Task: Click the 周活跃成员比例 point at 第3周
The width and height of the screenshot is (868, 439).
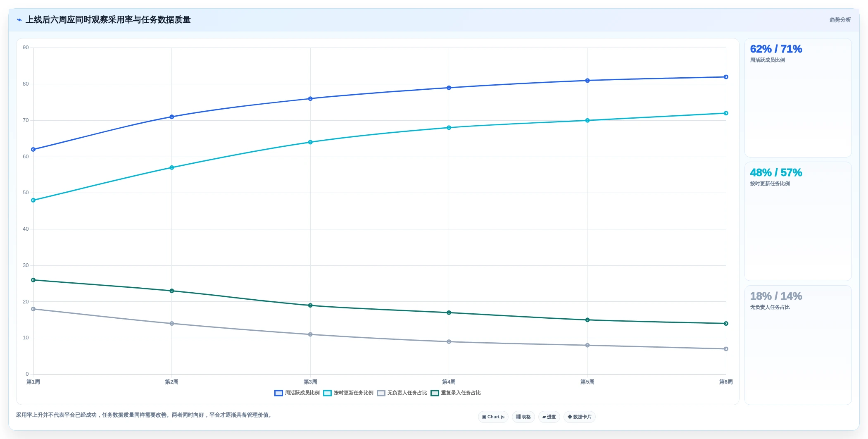Action: point(310,98)
